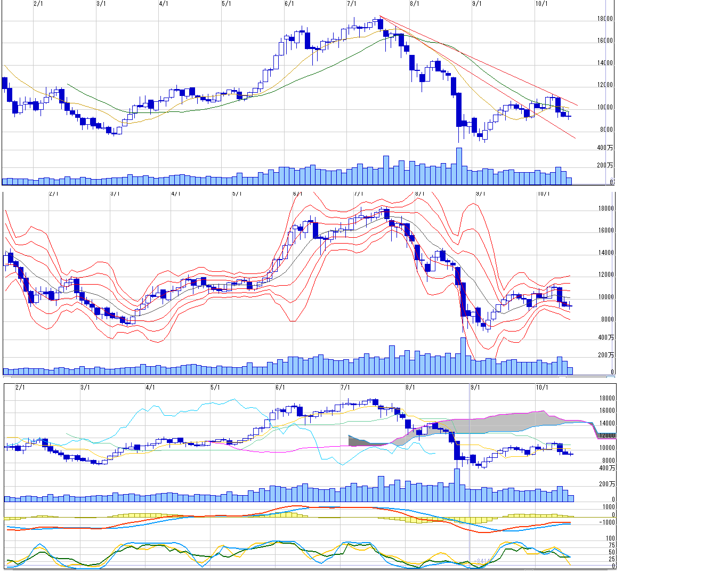Select the tallest volume bar in the Bollinger chart

point(463,356)
